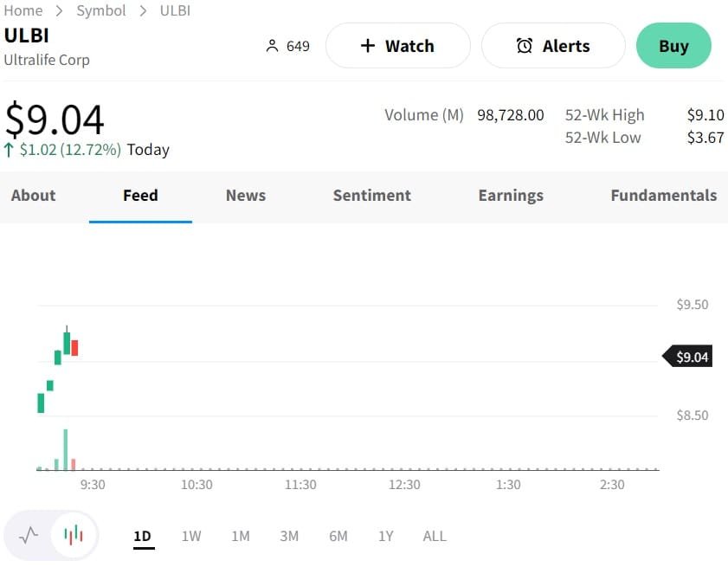Switch to line chart view icon

[29, 535]
